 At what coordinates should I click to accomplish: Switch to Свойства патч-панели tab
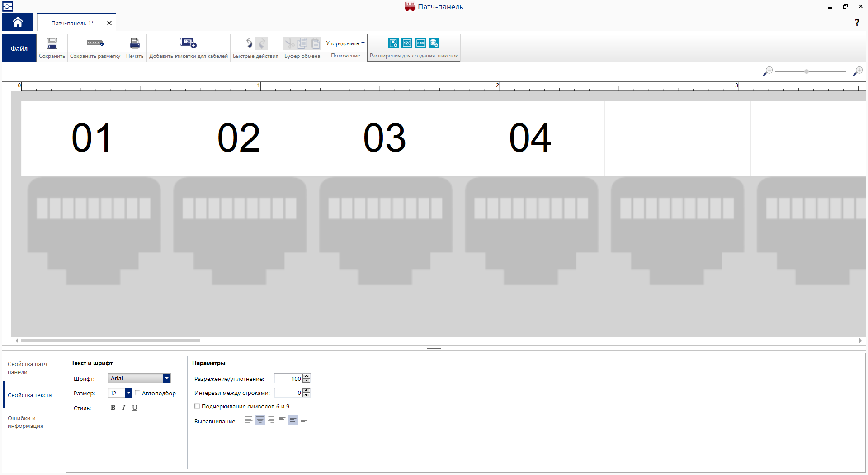[35, 368]
